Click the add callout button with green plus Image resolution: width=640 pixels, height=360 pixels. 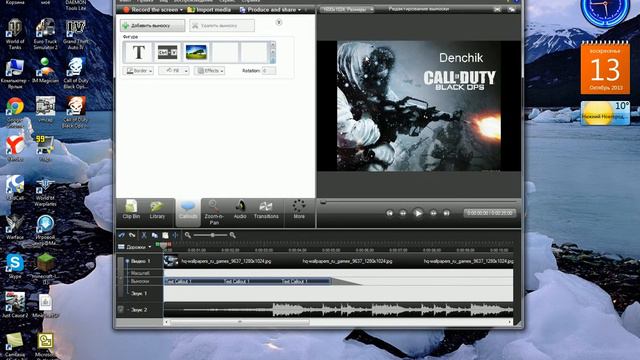(152, 26)
